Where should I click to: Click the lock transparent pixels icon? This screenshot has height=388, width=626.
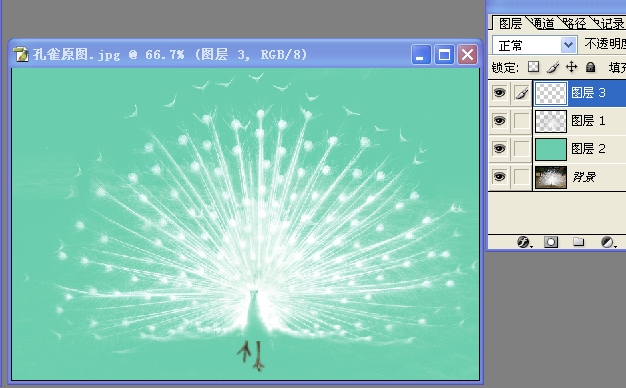[x=533, y=67]
